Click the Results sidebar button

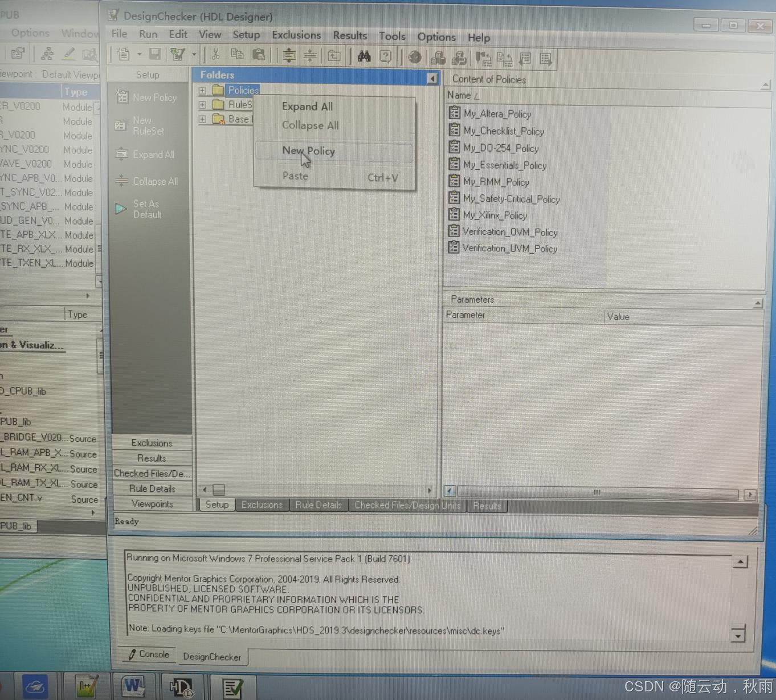[152, 458]
